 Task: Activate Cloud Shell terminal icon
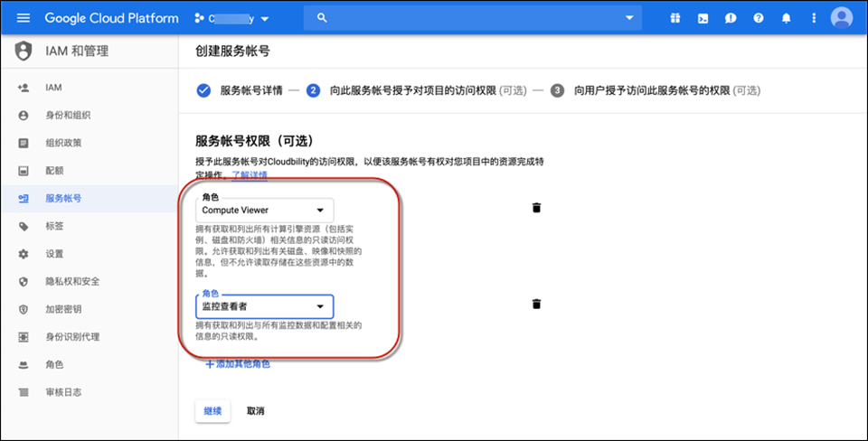703,18
